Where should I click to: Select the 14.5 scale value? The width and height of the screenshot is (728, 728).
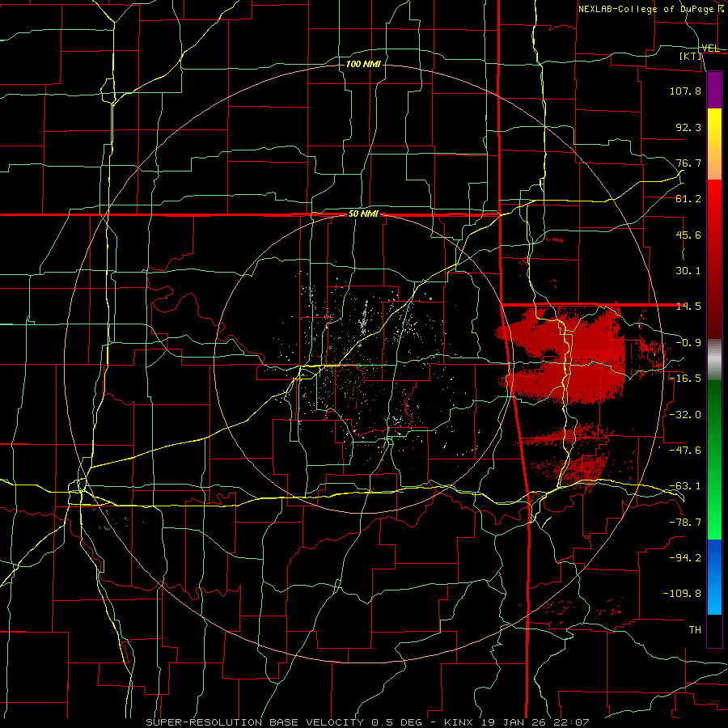[x=688, y=307]
